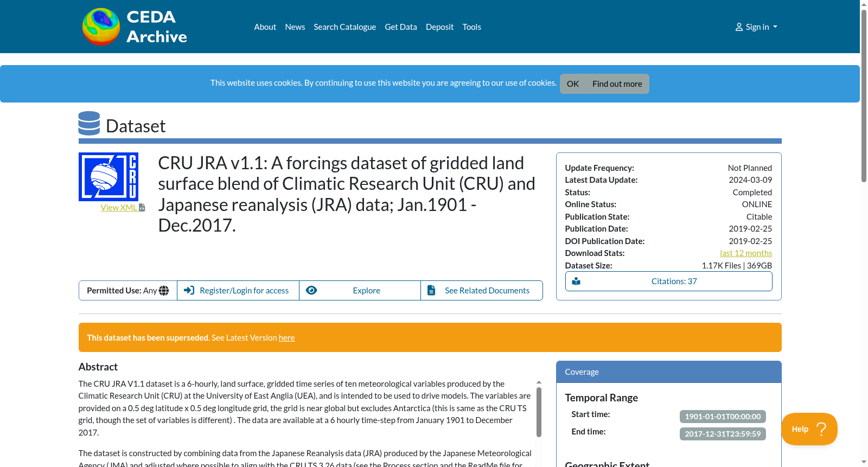Click the abstract box scrollbar thumb
The height and width of the screenshot is (467, 868).
click(539, 412)
